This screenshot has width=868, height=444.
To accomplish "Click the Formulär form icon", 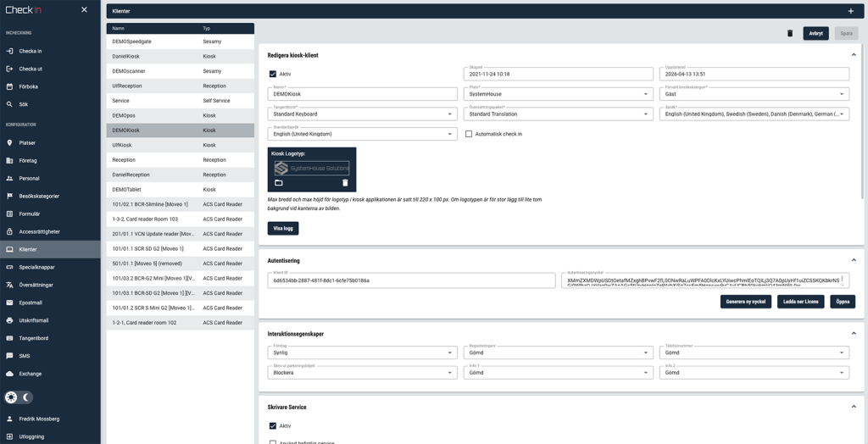I will pyautogui.click(x=9, y=214).
